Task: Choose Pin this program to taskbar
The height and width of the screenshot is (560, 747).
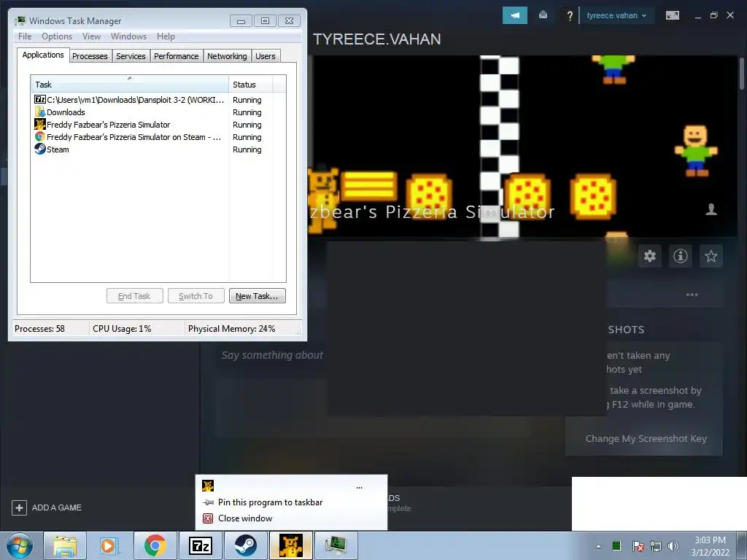Action: [x=270, y=502]
